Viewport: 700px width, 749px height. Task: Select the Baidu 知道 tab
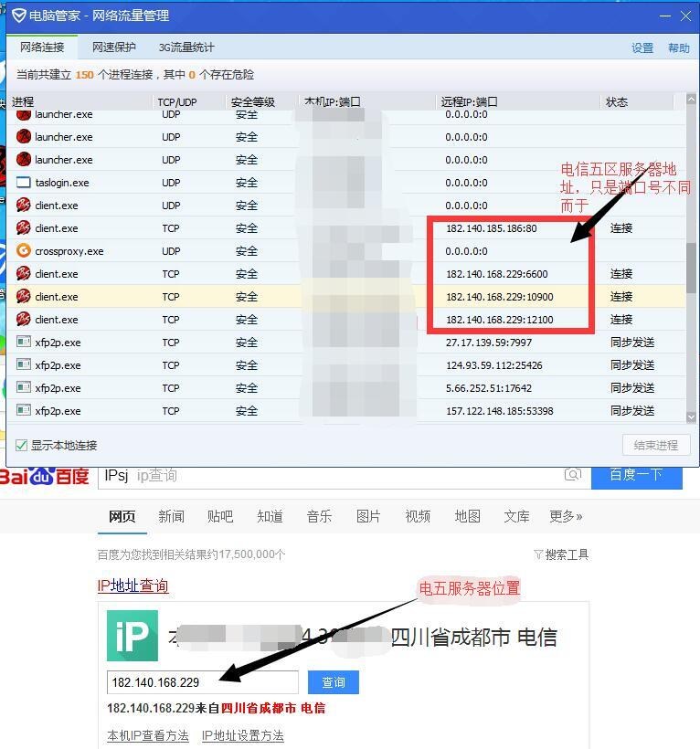[270, 516]
